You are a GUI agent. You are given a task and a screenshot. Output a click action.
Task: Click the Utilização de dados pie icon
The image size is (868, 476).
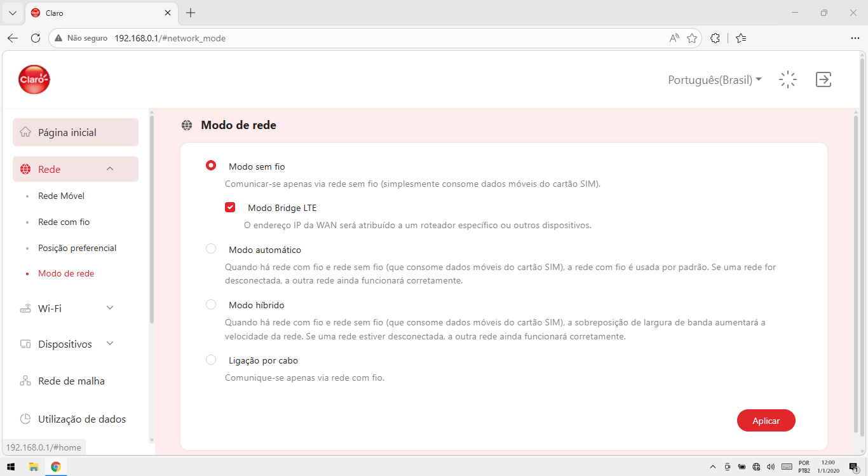[x=25, y=419]
